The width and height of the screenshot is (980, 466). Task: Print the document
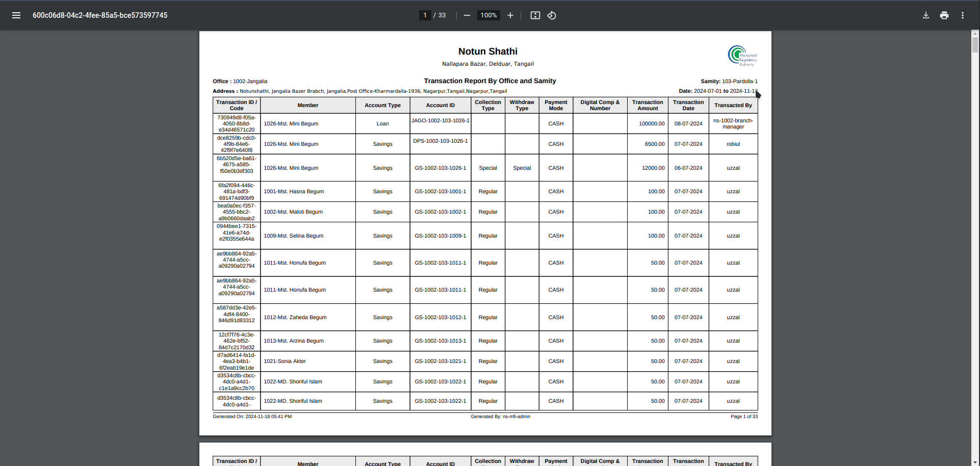click(944, 15)
